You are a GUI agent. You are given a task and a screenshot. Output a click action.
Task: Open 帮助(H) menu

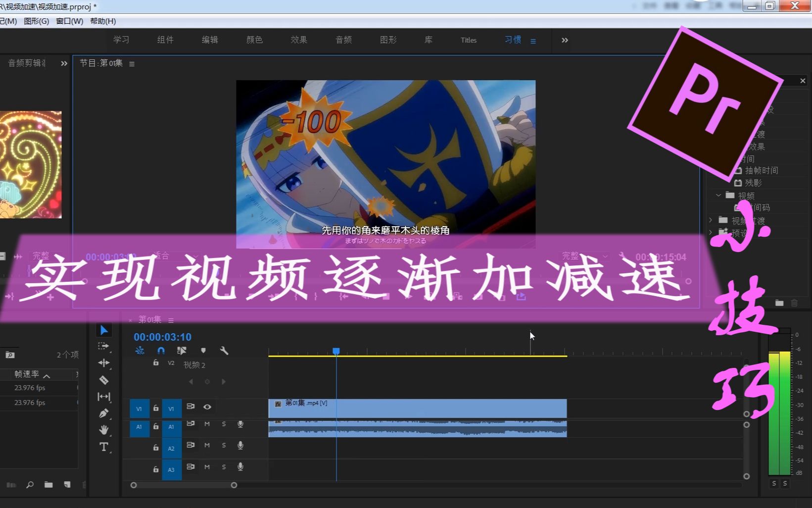pyautogui.click(x=103, y=21)
